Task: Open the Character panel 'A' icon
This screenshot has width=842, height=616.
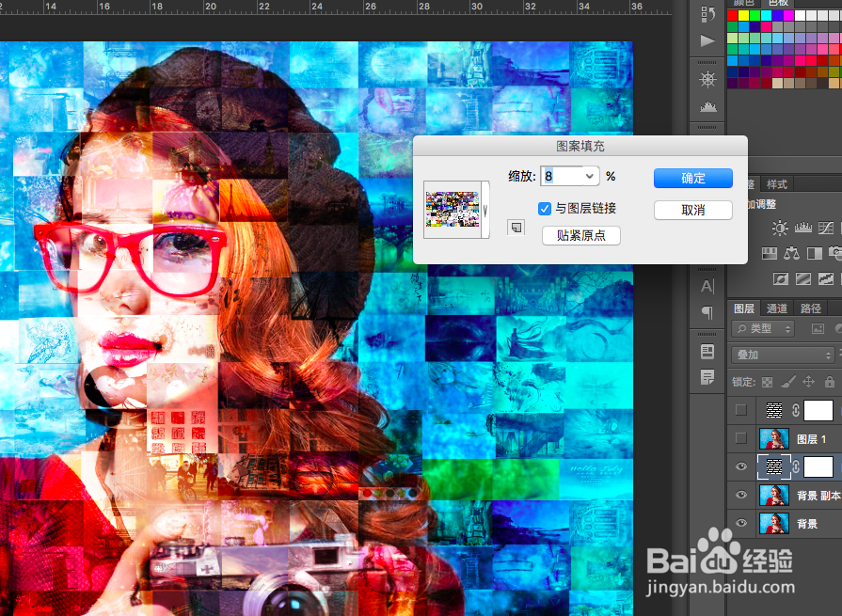Action: pyautogui.click(x=707, y=287)
